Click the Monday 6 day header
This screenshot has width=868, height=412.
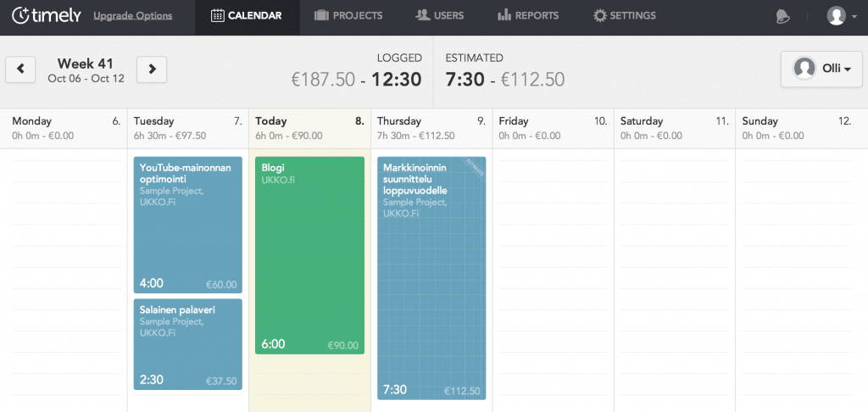click(66, 128)
